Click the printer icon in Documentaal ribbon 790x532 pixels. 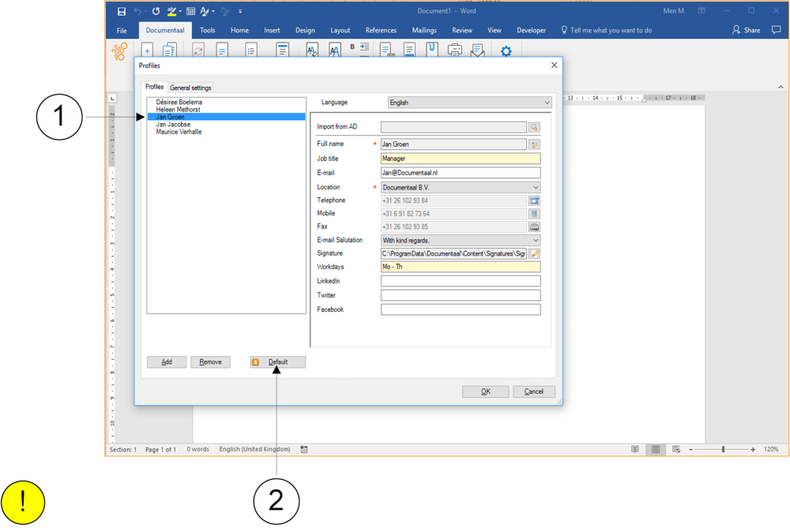(454, 51)
